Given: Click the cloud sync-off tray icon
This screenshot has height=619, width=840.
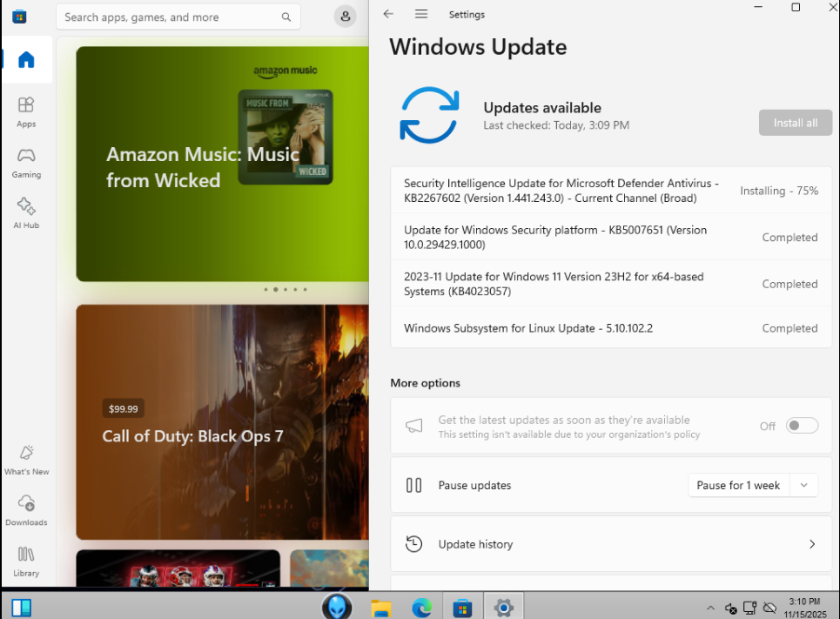Looking at the screenshot, I should [x=769, y=608].
